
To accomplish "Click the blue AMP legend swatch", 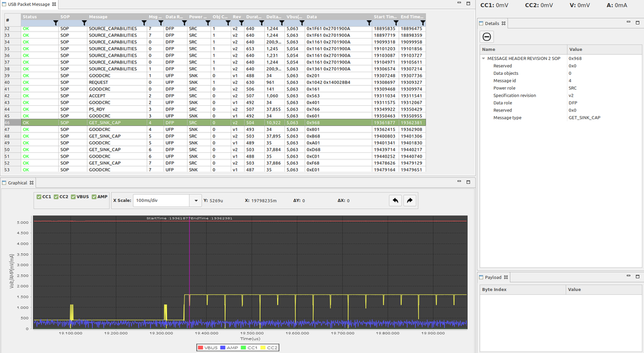I will point(222,348).
